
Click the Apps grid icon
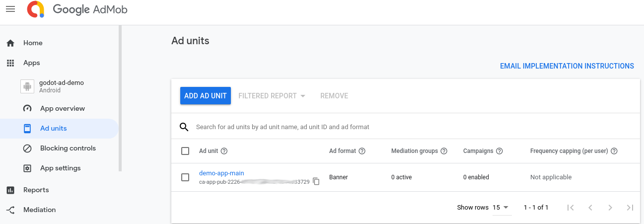[10, 63]
